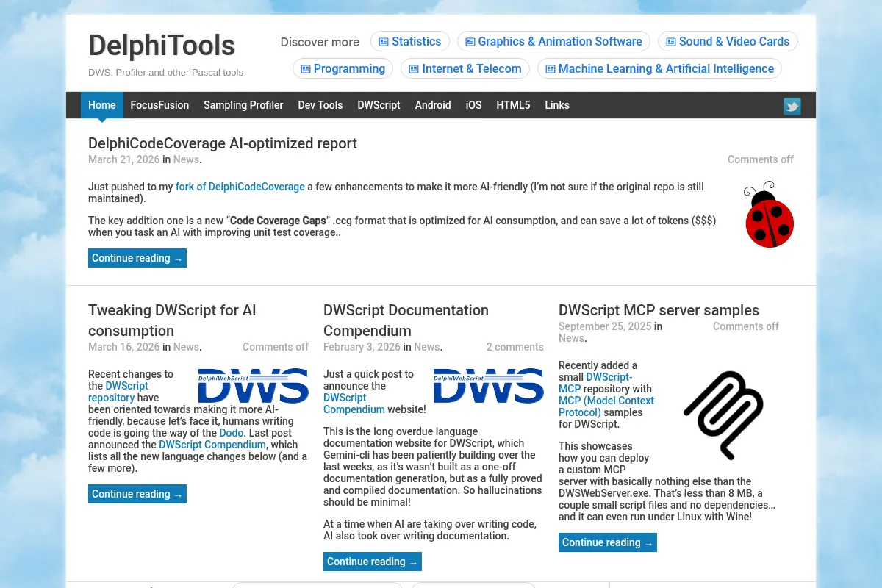Click the DWS logo in Documentation Compendium post
The image size is (882, 588).
click(x=489, y=386)
